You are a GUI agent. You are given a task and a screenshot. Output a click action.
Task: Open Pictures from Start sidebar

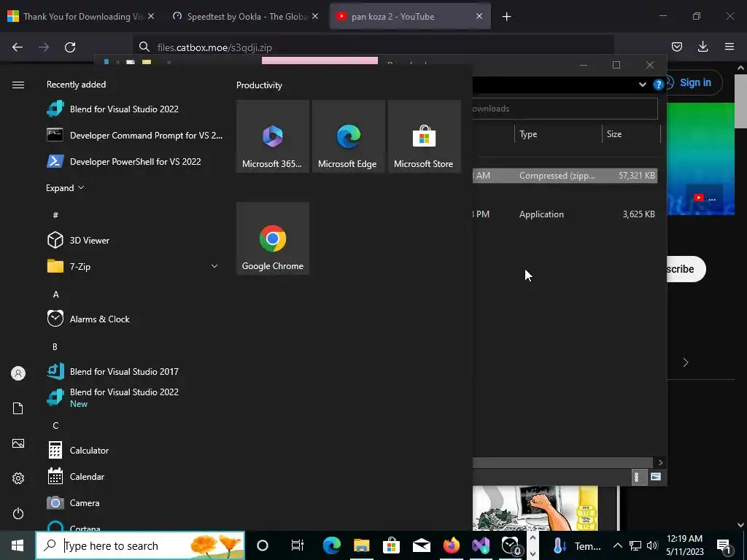[x=18, y=443]
